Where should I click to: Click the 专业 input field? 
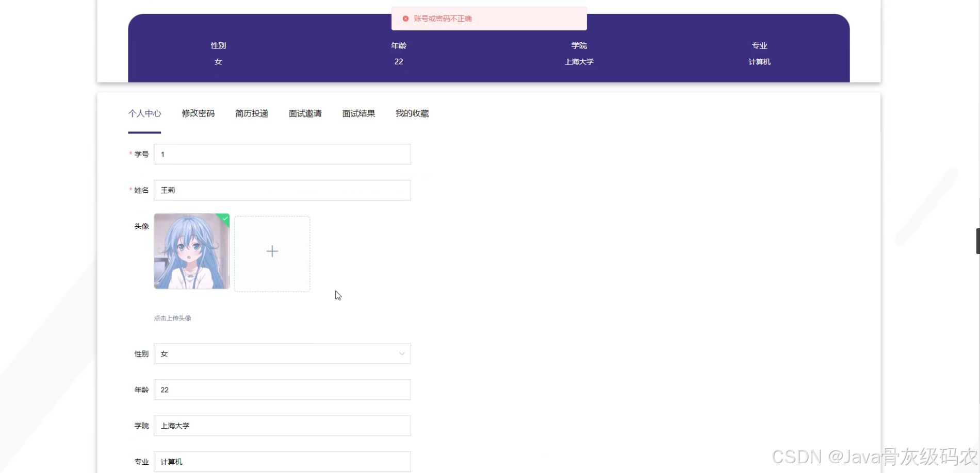(282, 462)
